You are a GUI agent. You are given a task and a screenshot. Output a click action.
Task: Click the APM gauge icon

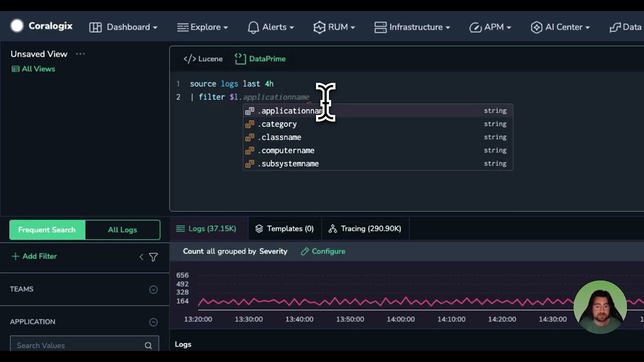pyautogui.click(x=475, y=27)
